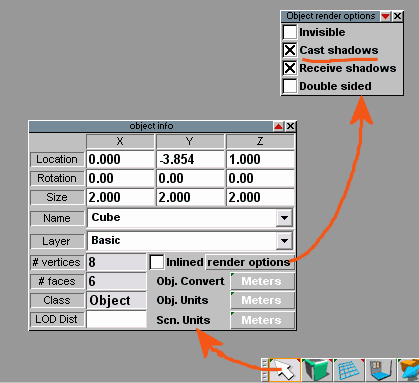
Task: Click the # faces label
Action: pyautogui.click(x=57, y=281)
